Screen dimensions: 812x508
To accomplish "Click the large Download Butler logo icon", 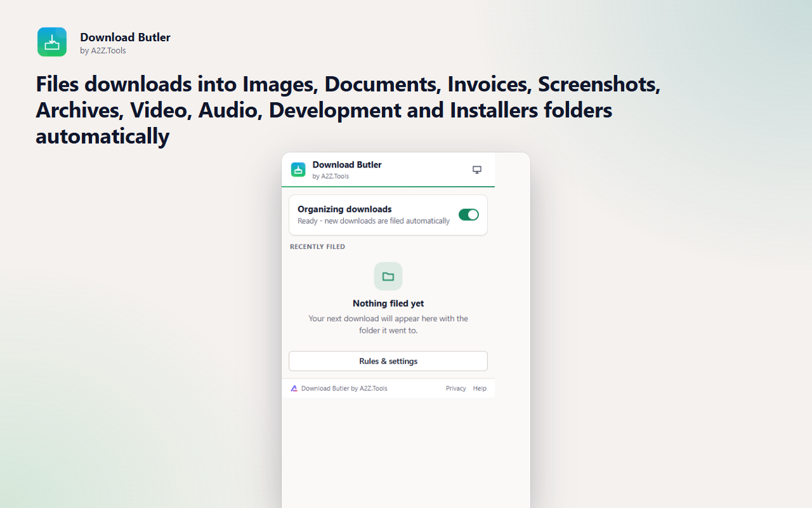I will 52,42.
